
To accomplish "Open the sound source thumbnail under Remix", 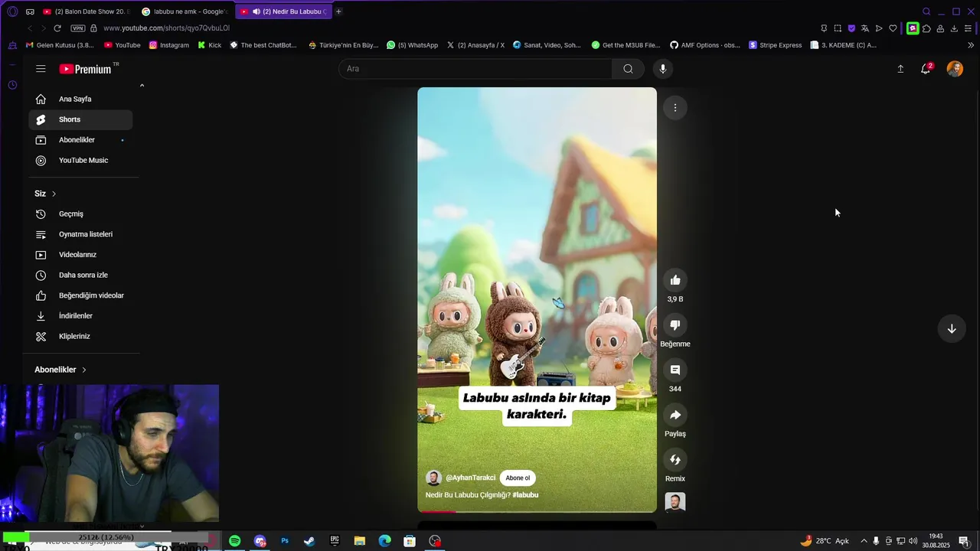I will 675,502.
